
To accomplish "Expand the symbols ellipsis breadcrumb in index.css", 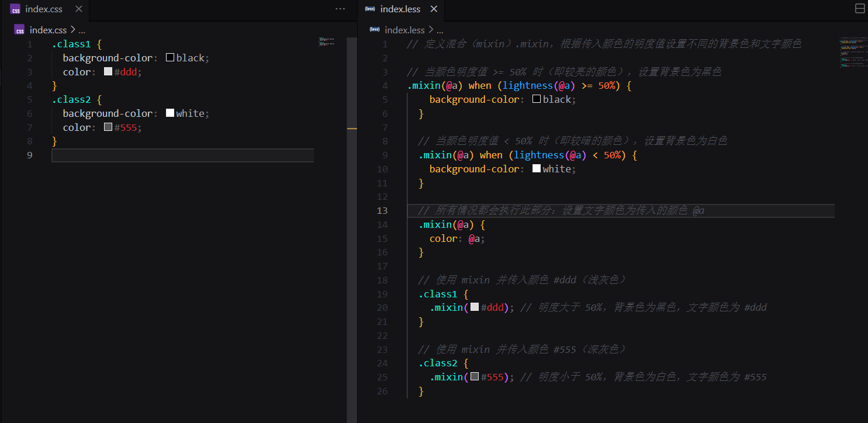I will 81,30.
